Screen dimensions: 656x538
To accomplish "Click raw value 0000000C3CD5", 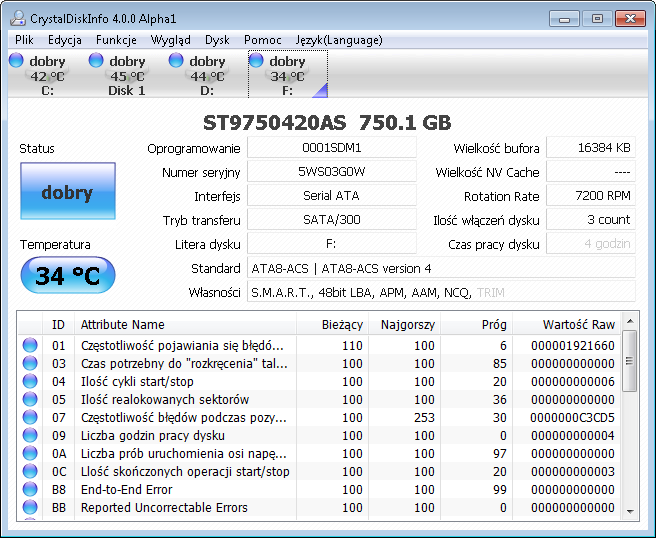I will pyautogui.click(x=572, y=418).
